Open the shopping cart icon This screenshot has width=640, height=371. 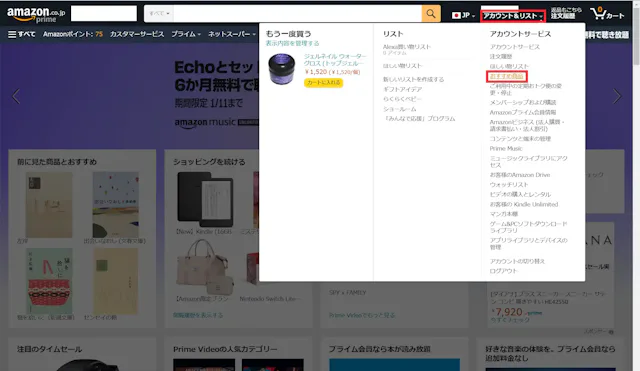[607, 14]
